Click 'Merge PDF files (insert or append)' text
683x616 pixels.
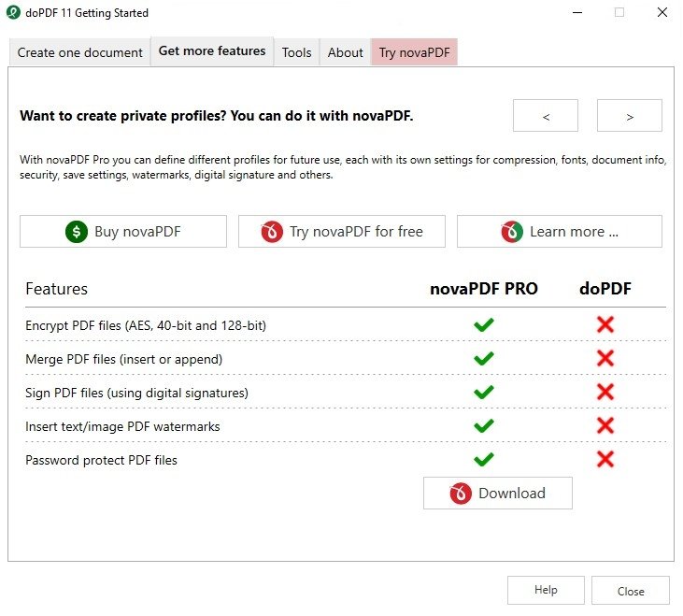coord(123,359)
